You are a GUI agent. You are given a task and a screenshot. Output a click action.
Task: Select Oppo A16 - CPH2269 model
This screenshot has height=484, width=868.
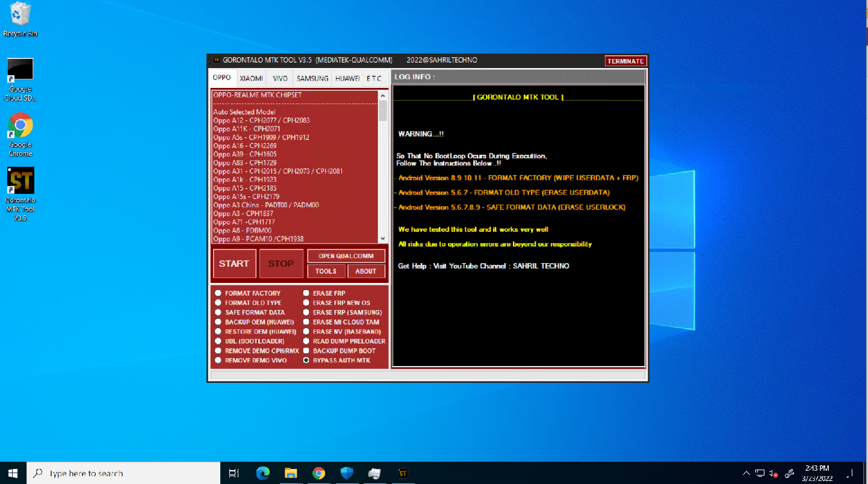pos(245,146)
